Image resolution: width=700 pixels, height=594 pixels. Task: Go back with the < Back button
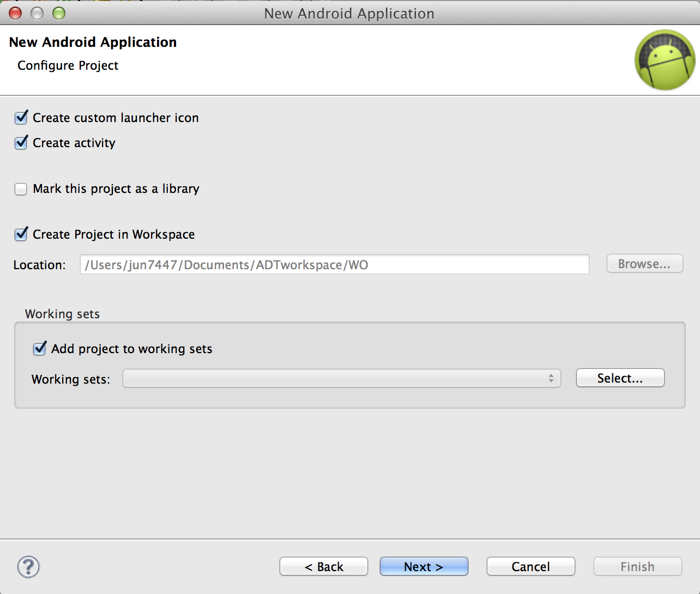pyautogui.click(x=324, y=567)
